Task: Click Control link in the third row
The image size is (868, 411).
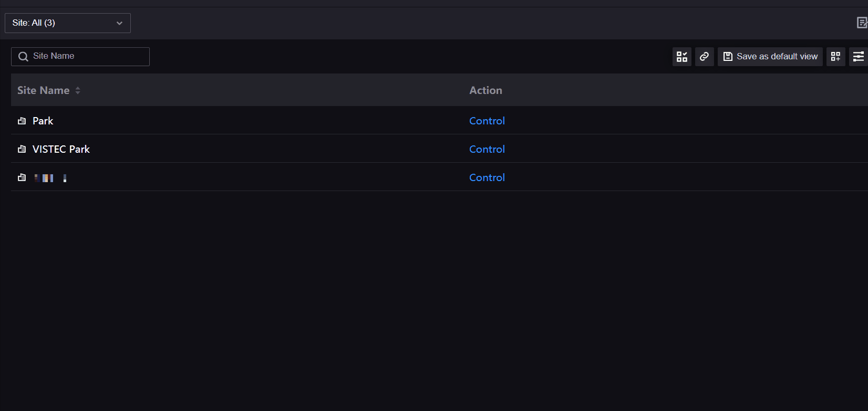Action: coord(487,178)
